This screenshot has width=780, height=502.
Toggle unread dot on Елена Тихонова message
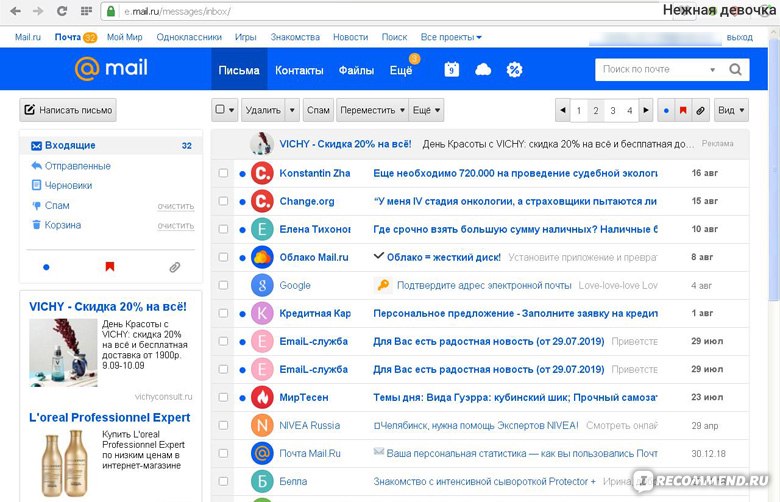point(242,230)
